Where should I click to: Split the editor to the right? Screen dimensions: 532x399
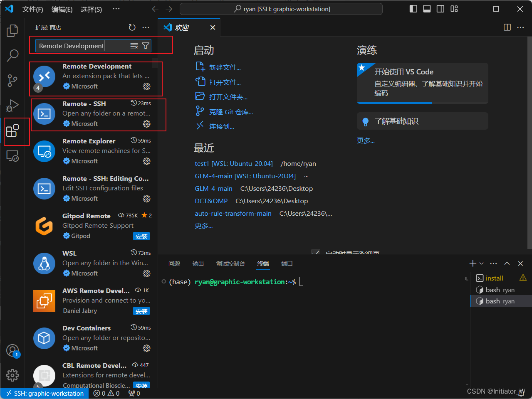(507, 27)
